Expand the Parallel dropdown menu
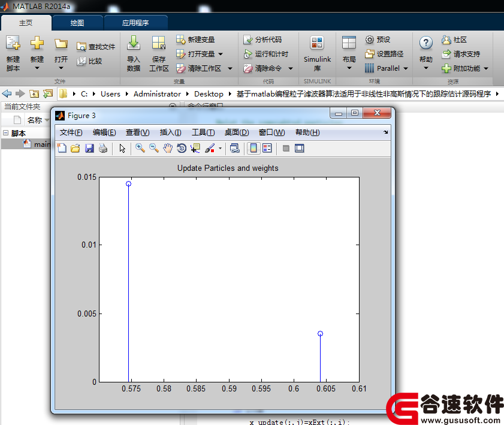 pos(406,68)
